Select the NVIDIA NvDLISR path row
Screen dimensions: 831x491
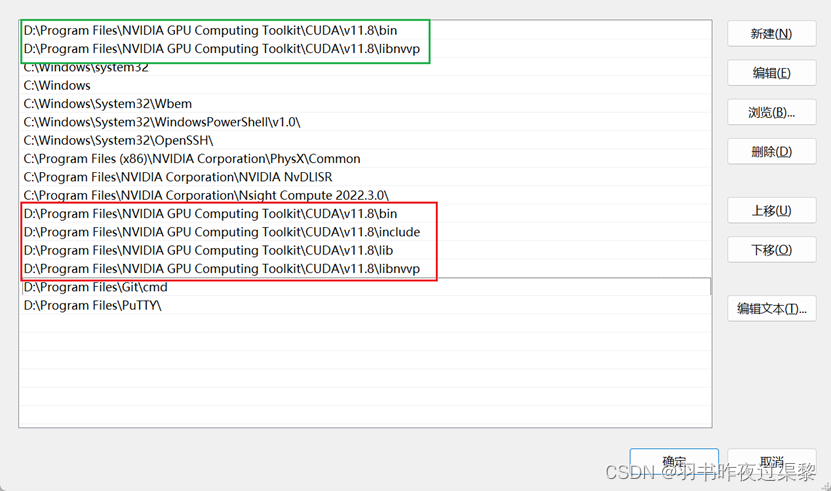click(365, 177)
